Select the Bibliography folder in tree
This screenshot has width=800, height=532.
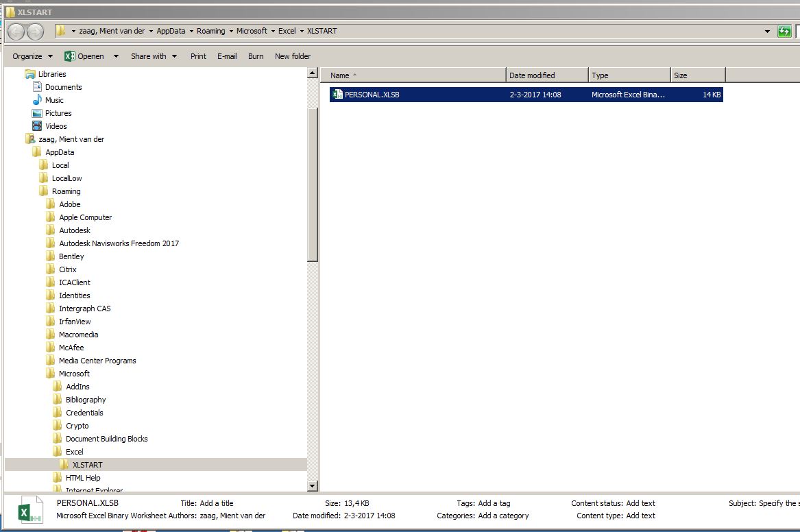tap(86, 400)
